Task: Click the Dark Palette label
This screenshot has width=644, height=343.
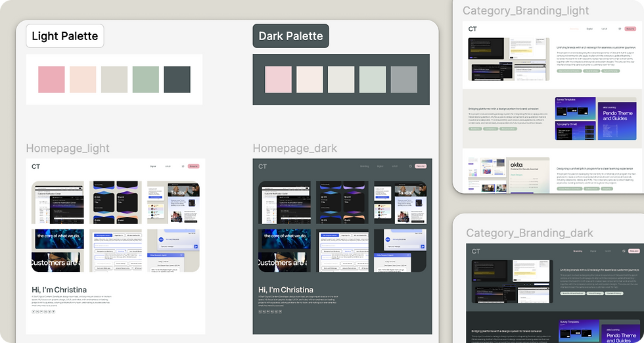Action: coord(290,35)
